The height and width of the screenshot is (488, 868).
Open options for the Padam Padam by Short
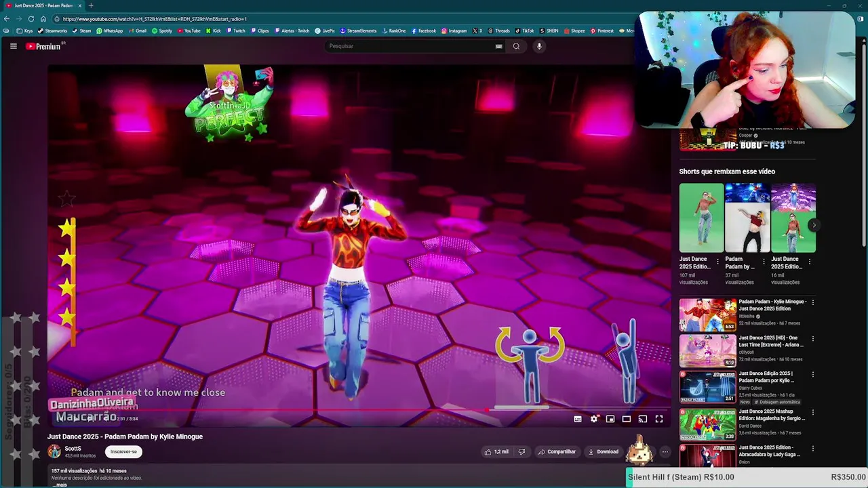pos(764,261)
